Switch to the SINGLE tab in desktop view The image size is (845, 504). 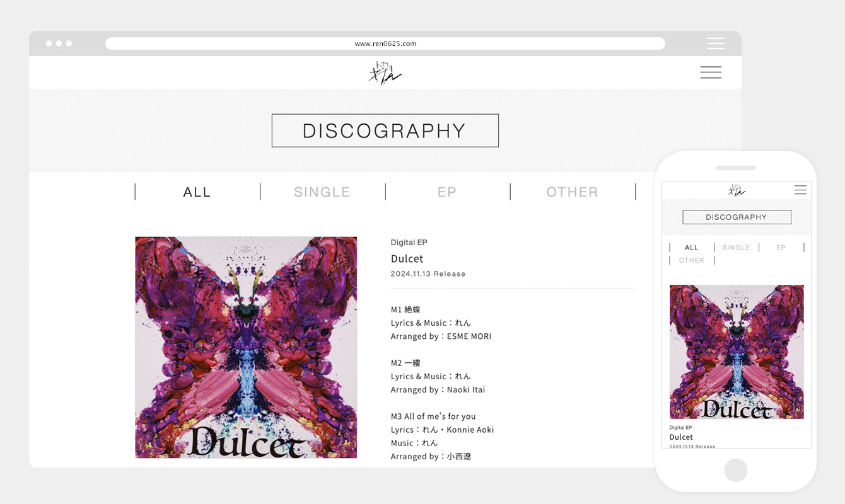(x=322, y=192)
